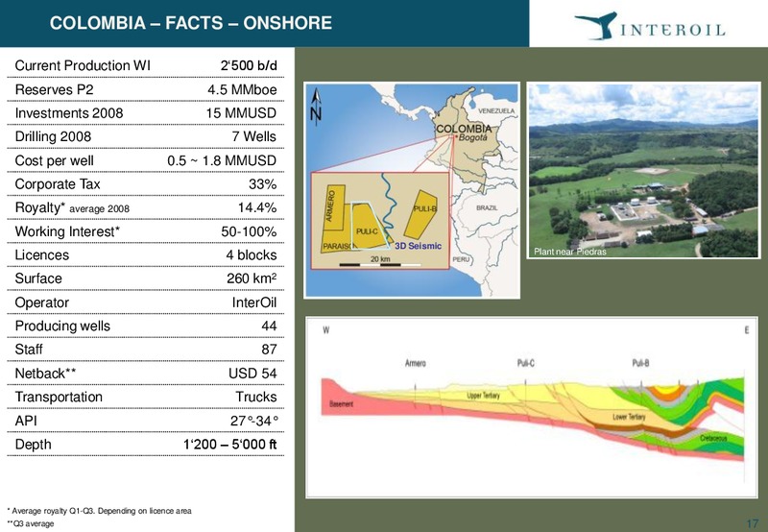Click the 'Drilling 2008' label

[x=53, y=136]
